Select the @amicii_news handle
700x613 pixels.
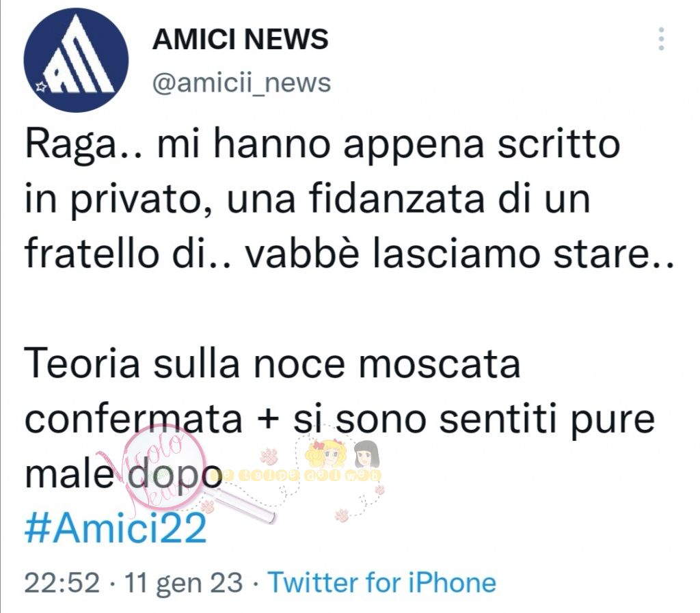coord(241,83)
